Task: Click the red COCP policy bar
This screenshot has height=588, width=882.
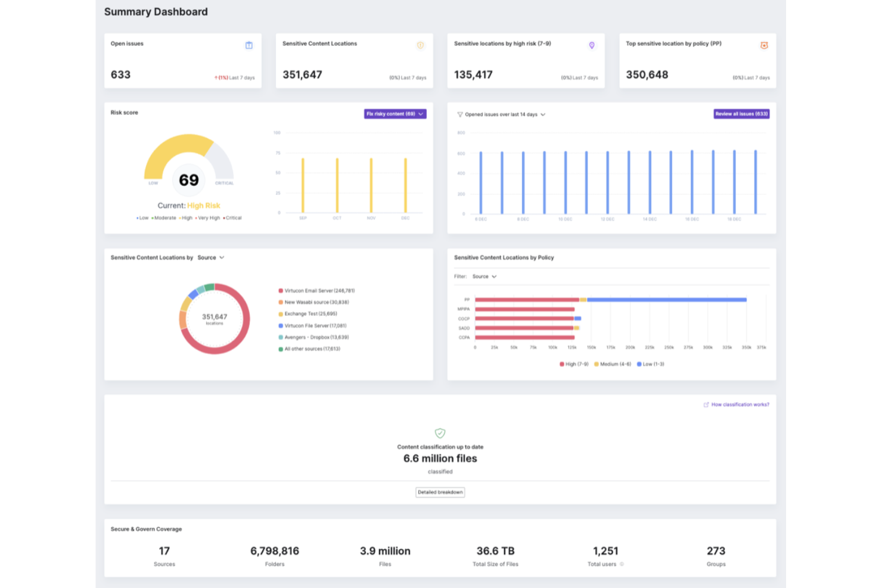Action: 524,319
